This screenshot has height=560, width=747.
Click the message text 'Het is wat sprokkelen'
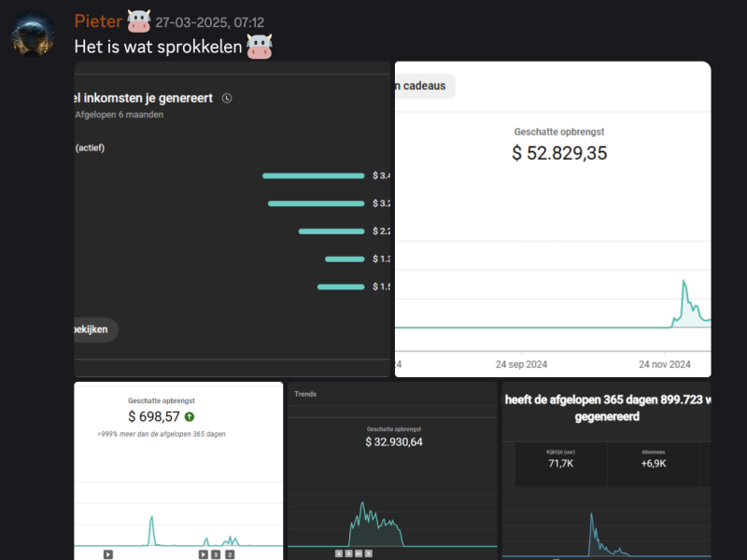158,47
